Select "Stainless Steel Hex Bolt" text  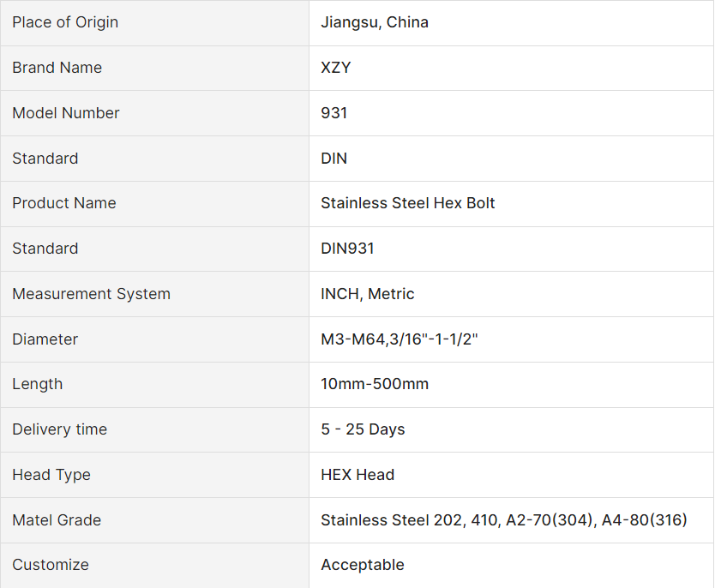click(x=408, y=203)
